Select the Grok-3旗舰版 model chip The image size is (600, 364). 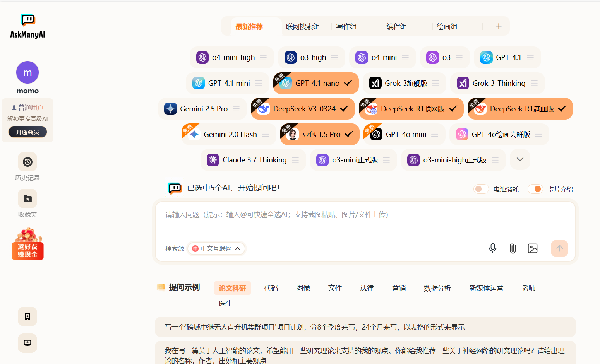pyautogui.click(x=404, y=83)
